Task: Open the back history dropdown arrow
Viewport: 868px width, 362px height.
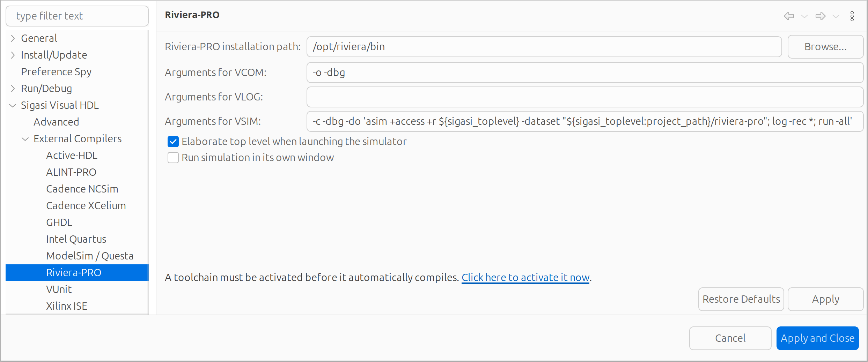Action: 804,16
